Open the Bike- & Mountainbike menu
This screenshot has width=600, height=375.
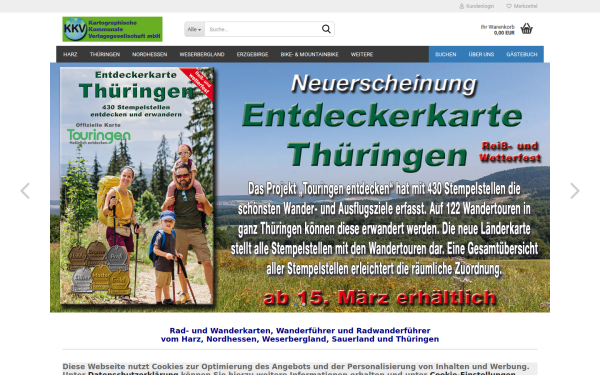[310, 54]
